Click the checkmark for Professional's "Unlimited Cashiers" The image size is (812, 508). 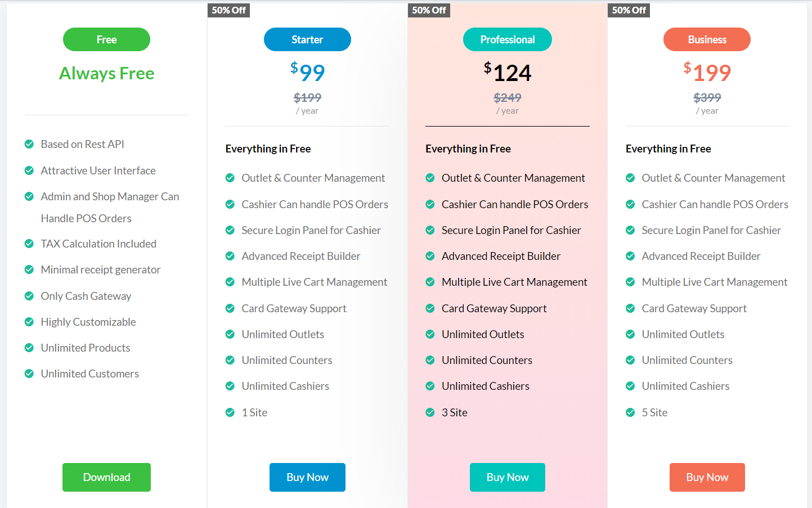coord(430,386)
